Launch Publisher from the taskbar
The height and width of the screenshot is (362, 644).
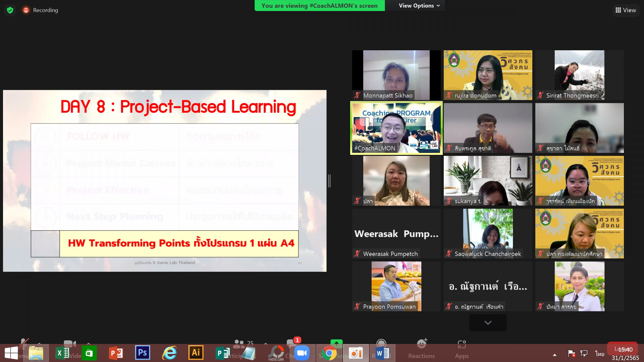222,353
